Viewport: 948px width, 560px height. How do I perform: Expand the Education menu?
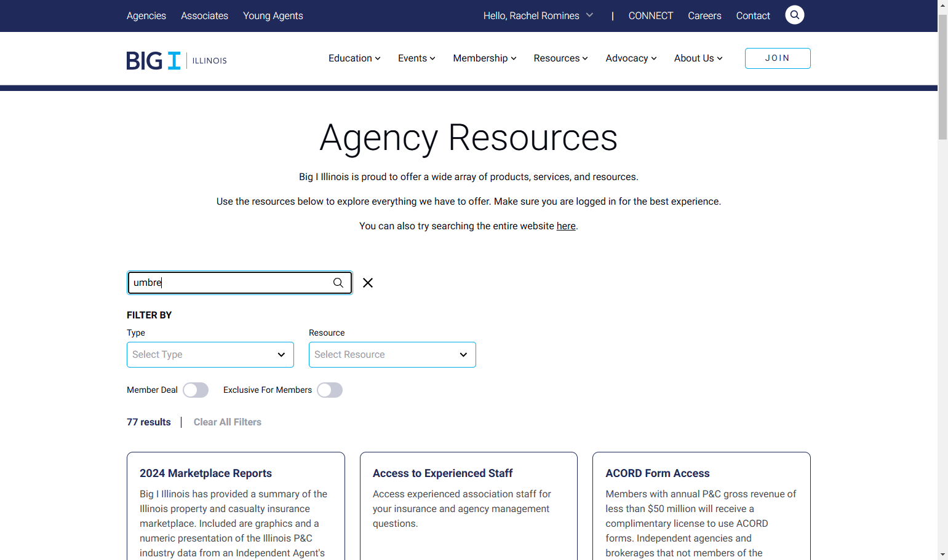click(x=354, y=58)
